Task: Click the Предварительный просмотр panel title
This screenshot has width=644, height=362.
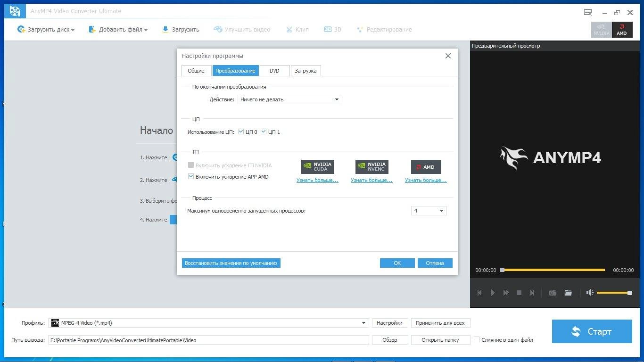Action: point(506,46)
